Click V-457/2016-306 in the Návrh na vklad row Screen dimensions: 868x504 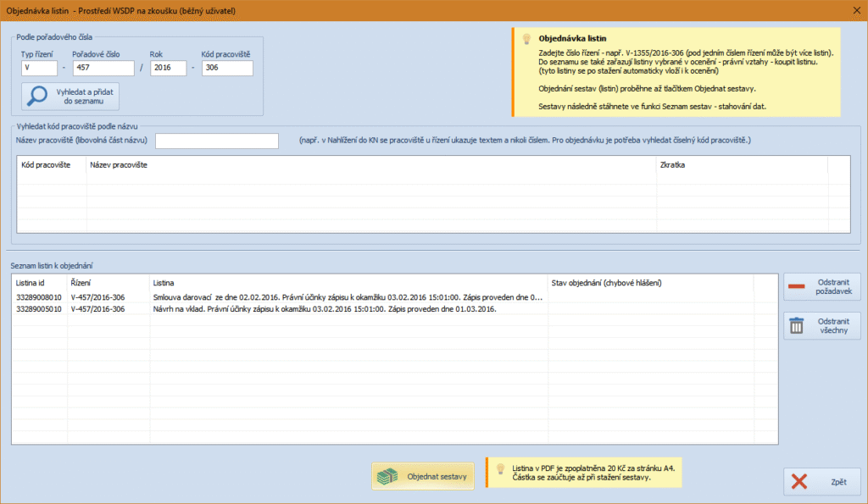coord(98,309)
